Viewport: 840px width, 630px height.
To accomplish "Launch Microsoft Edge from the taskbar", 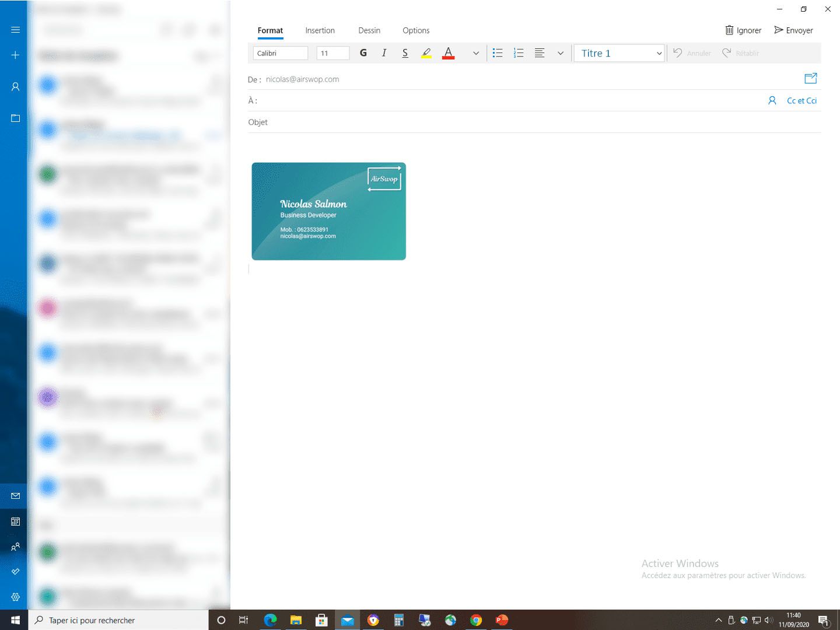I will click(x=270, y=620).
